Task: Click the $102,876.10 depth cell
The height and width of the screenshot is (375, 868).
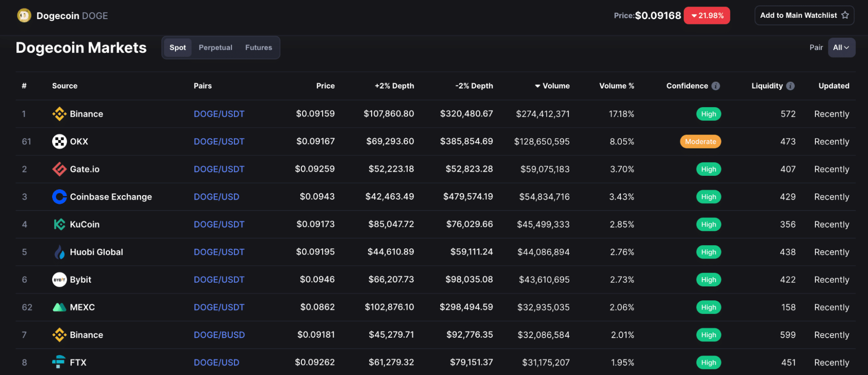Action: pos(389,307)
